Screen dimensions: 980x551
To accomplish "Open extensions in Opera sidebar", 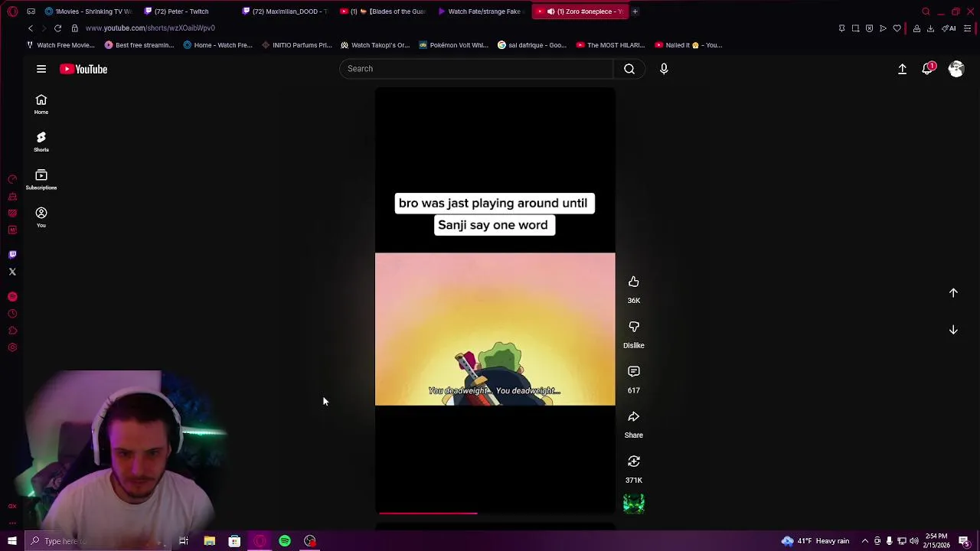I will [x=12, y=331].
